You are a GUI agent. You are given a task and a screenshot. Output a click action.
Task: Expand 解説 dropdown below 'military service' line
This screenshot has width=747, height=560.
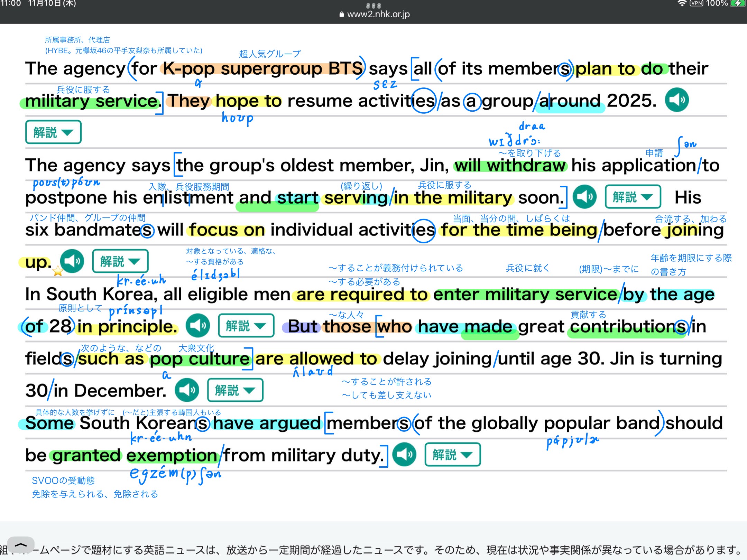(x=53, y=132)
